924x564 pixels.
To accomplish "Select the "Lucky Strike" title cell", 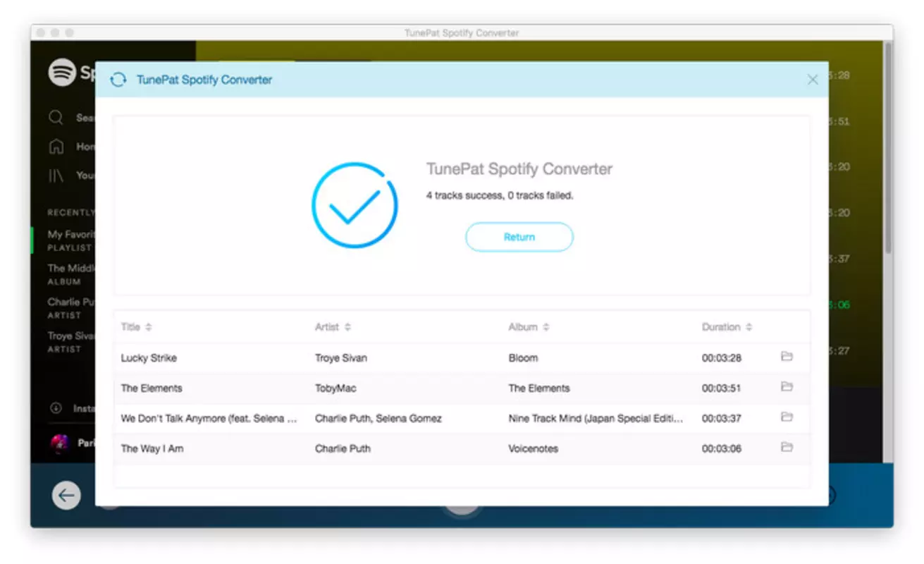I will [x=149, y=358].
